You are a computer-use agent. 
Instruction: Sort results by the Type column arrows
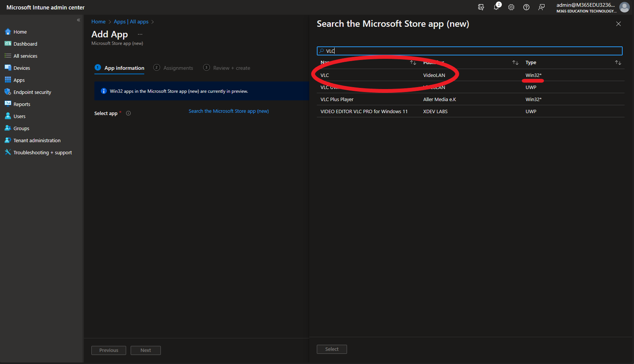[x=618, y=63]
